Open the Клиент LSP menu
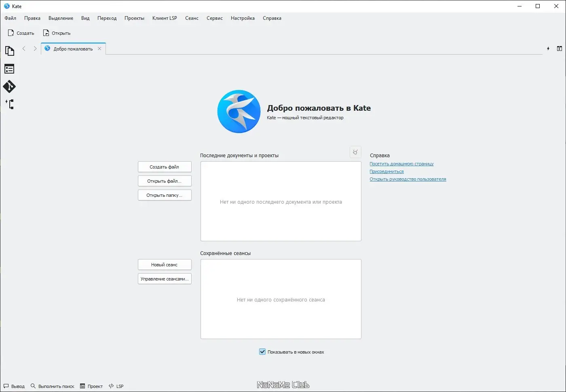This screenshot has height=392, width=566. [165, 18]
